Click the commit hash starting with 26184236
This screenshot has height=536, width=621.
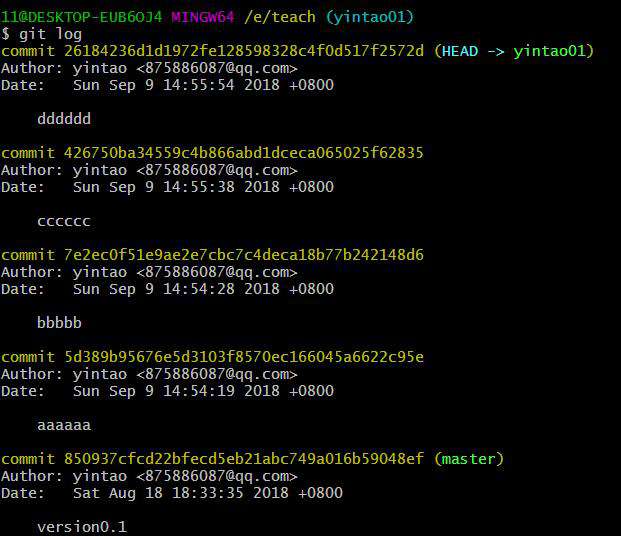click(244, 51)
